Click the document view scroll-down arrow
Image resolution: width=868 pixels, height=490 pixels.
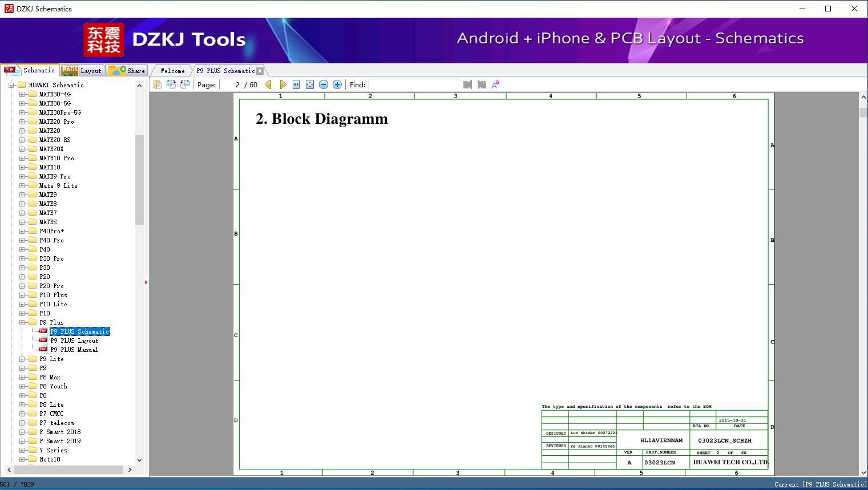pyautogui.click(x=863, y=472)
